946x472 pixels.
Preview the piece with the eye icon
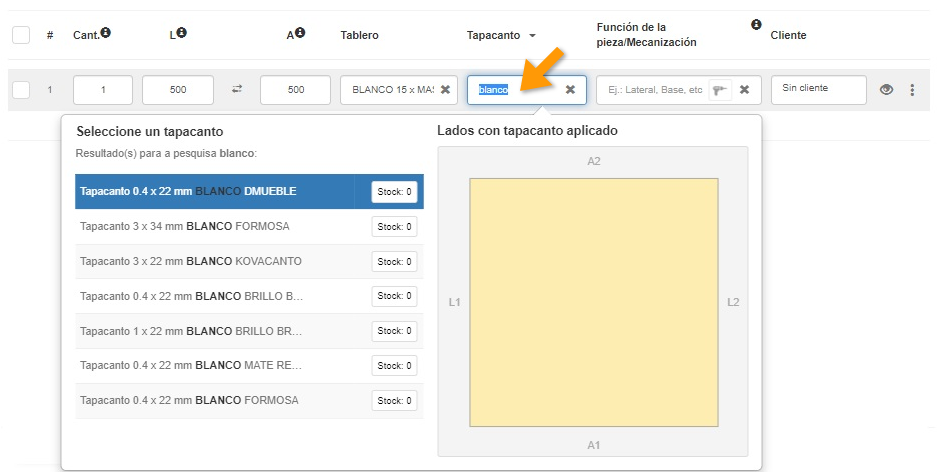tap(886, 90)
